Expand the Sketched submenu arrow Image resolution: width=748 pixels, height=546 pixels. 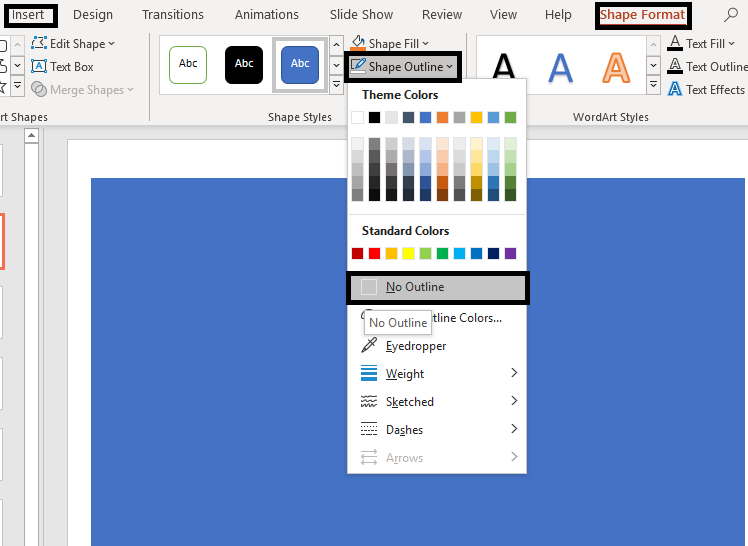tap(514, 401)
